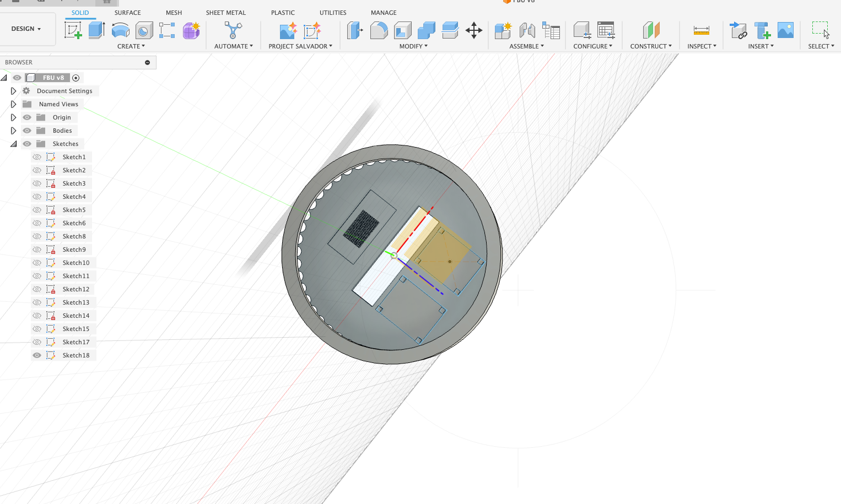
Task: Open the CONSTRUCT dropdown menu
Action: (x=651, y=46)
